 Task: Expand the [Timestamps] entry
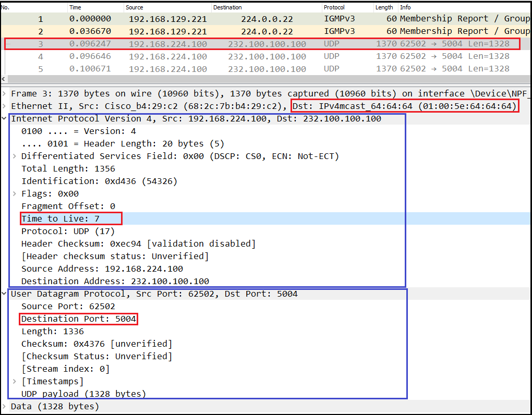click(15, 382)
